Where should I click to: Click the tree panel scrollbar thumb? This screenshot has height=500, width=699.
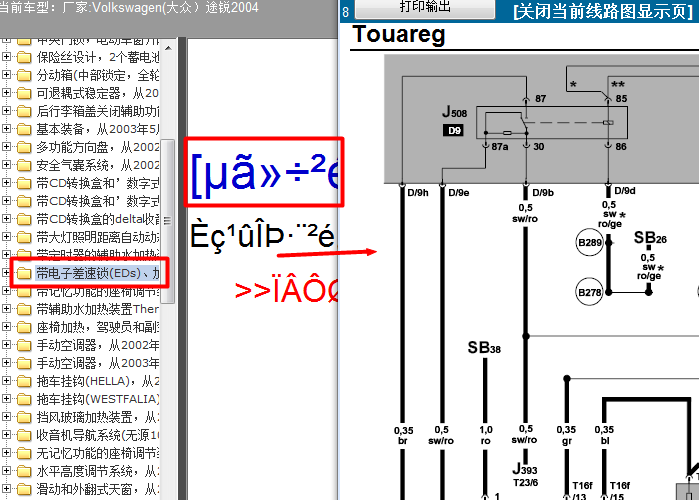pyautogui.click(x=168, y=221)
